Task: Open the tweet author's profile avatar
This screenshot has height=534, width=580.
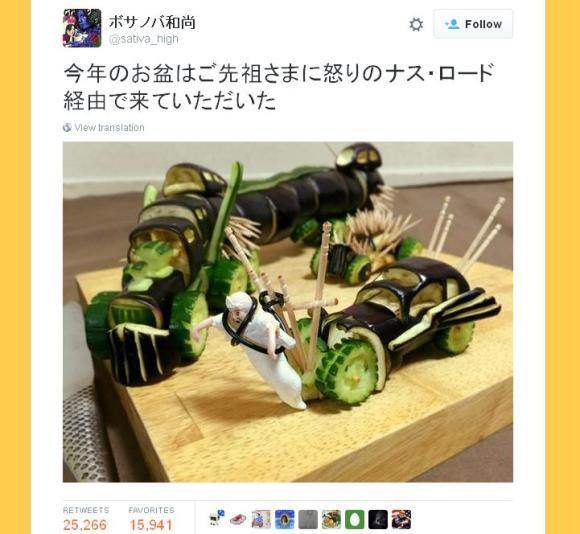Action: [82, 28]
